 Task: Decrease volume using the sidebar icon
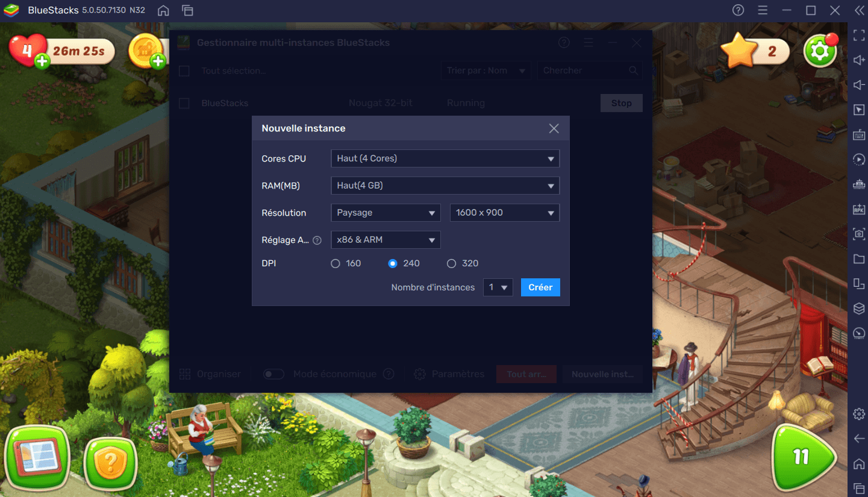point(859,85)
